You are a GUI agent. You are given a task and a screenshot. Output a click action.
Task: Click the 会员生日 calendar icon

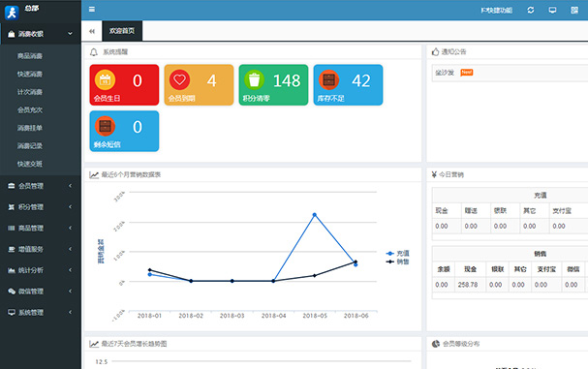click(x=105, y=79)
